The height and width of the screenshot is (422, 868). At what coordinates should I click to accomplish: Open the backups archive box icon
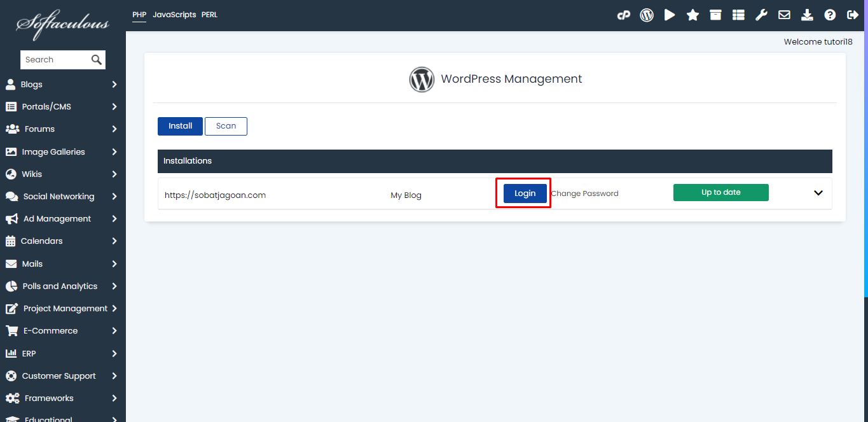(x=715, y=15)
